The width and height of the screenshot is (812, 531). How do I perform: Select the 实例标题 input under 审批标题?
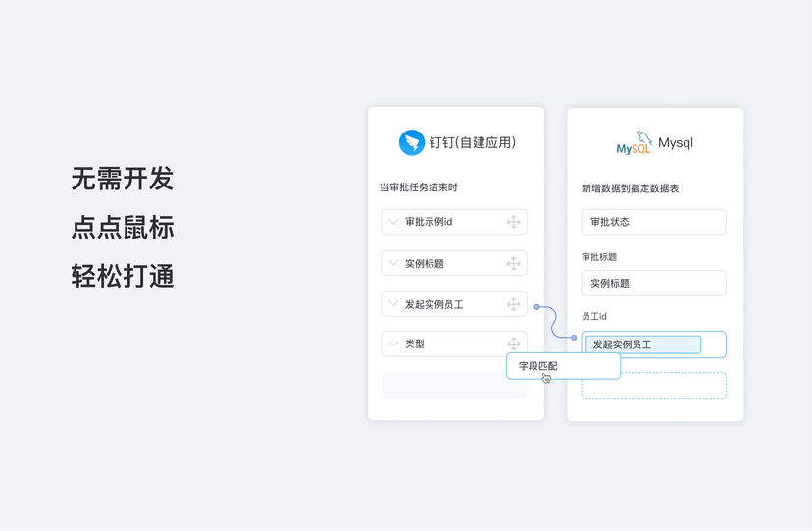pos(653,283)
